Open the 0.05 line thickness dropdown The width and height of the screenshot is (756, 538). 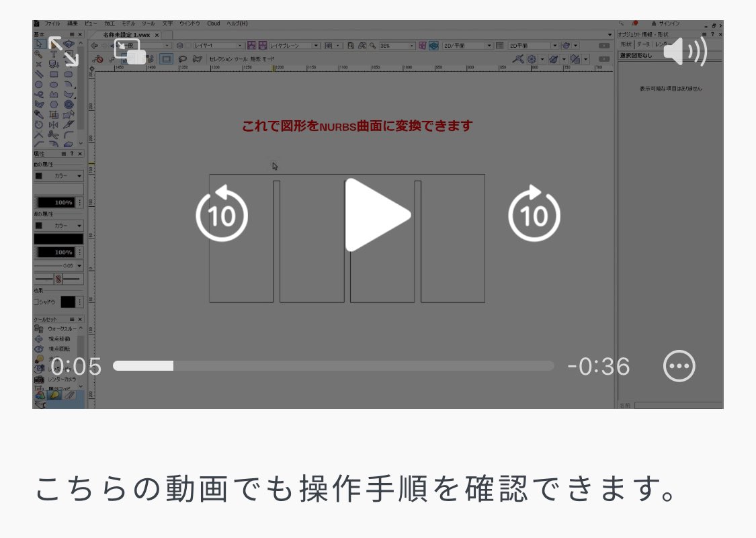(58, 265)
